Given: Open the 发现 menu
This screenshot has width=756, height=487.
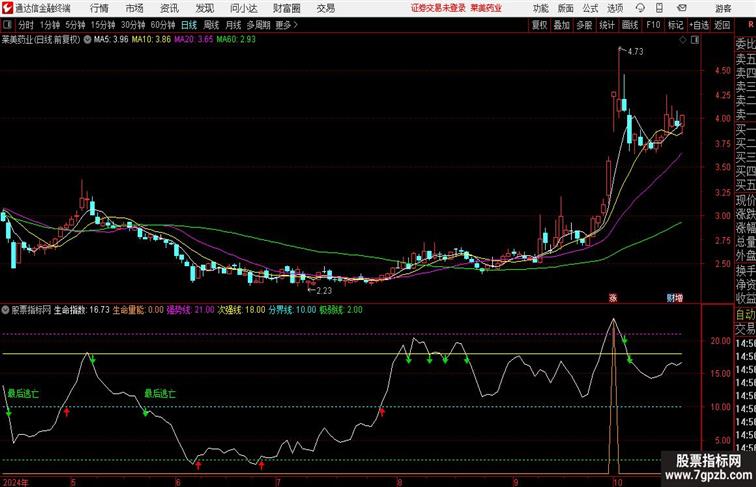Looking at the screenshot, I should tap(204, 8).
